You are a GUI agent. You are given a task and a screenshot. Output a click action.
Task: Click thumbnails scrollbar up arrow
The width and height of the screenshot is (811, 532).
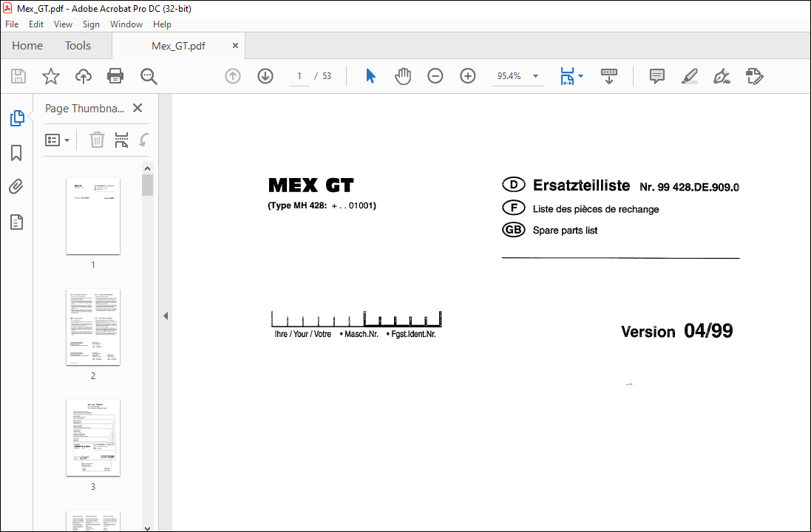[147, 168]
